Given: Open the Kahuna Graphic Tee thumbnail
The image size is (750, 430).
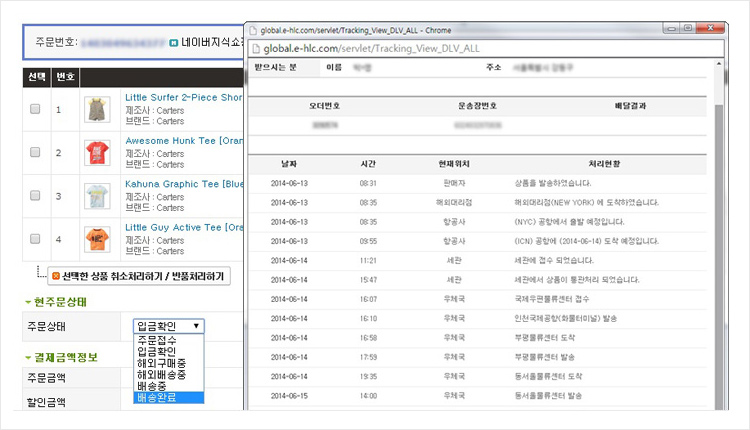Looking at the screenshot, I should pyautogui.click(x=97, y=196).
